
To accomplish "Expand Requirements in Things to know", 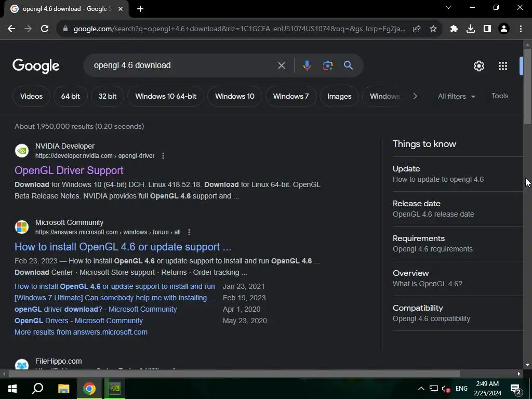I will click(x=458, y=244).
